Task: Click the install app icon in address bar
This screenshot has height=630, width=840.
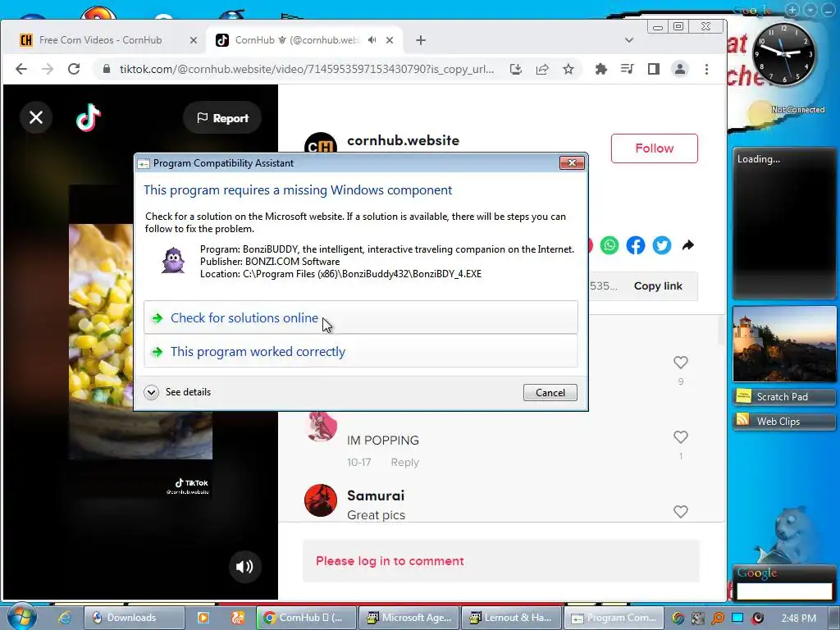Action: coord(516,69)
